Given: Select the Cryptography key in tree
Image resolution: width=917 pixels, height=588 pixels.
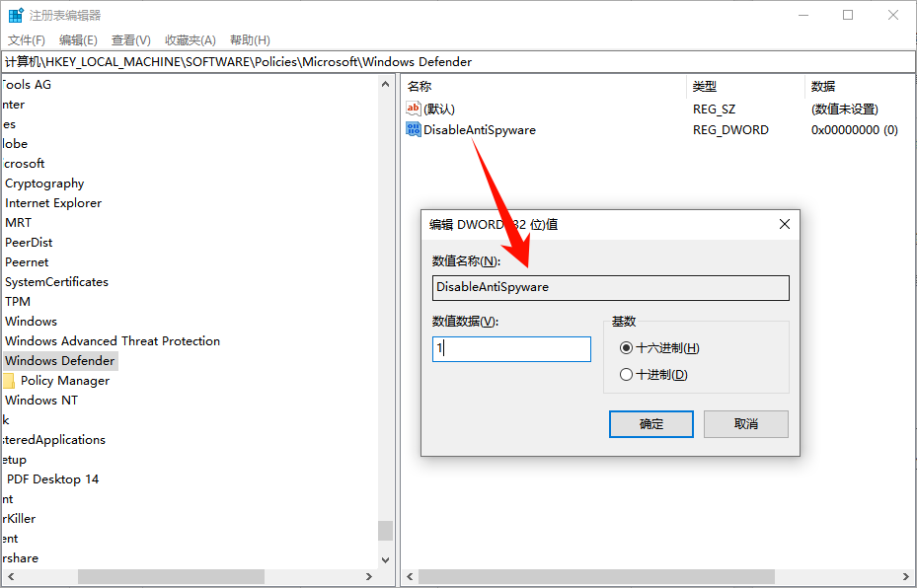Looking at the screenshot, I should (44, 184).
